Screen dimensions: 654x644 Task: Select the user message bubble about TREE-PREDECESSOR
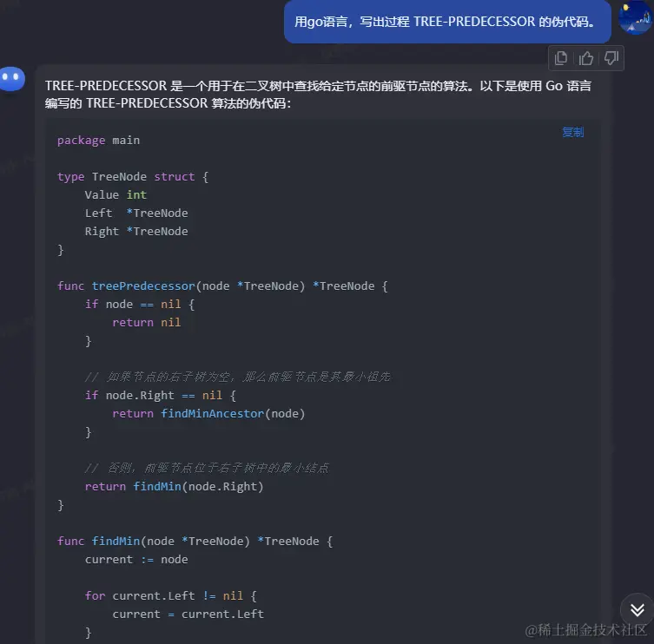click(x=447, y=21)
